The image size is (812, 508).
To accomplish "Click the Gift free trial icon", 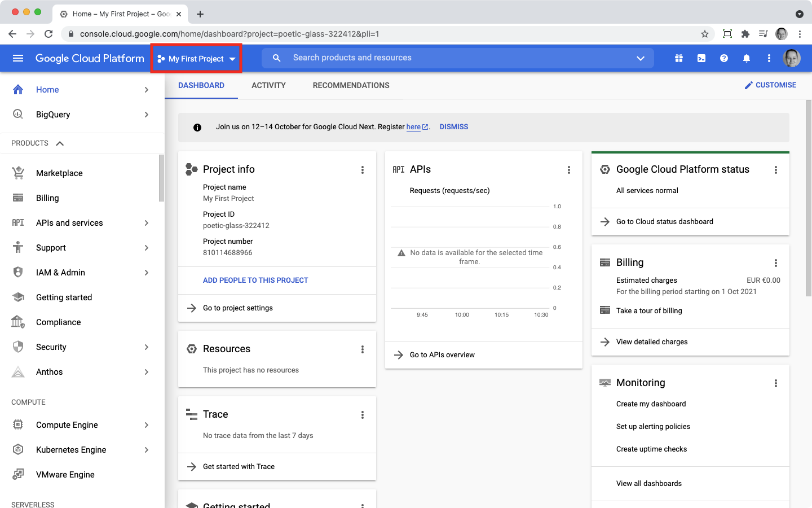I will (679, 58).
